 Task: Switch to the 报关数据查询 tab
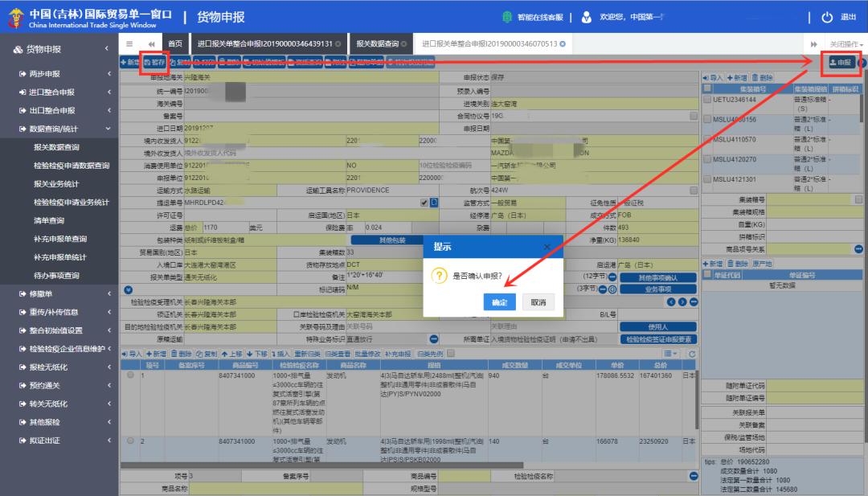click(378, 45)
